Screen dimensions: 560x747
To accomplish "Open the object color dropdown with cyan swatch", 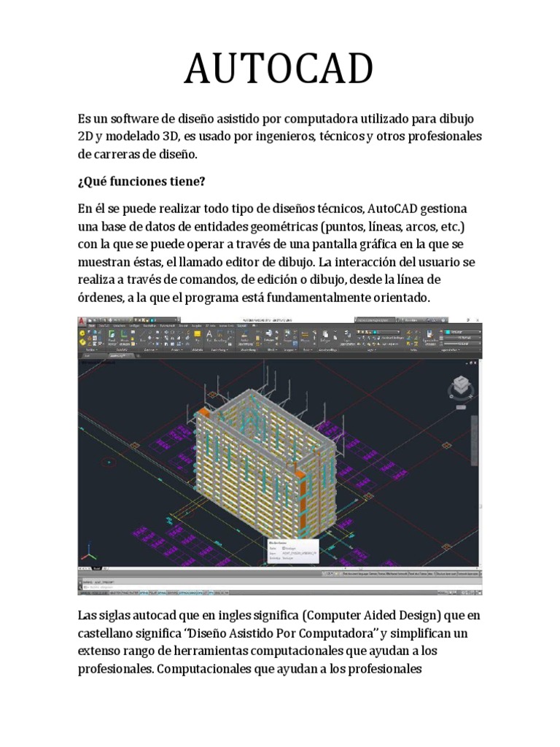I will tap(462, 332).
